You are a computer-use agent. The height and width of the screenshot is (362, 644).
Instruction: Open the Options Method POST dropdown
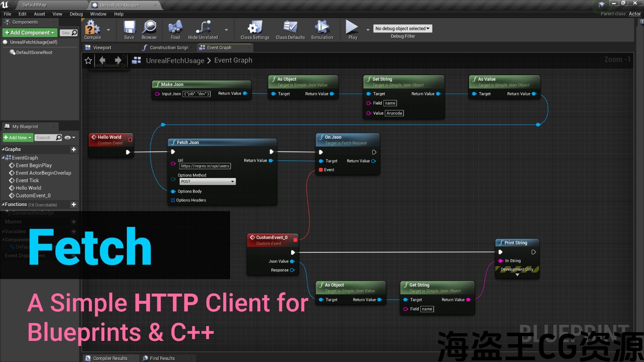[x=208, y=181]
